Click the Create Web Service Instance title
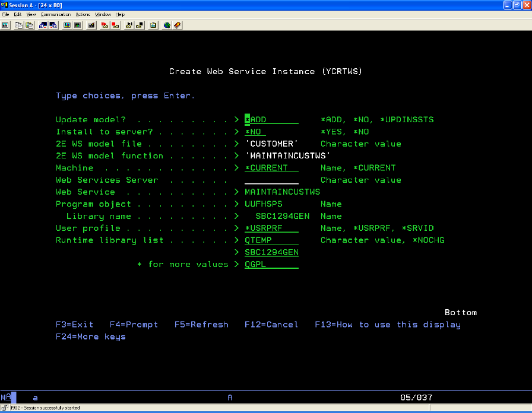The height and width of the screenshot is (413, 532). (265, 72)
